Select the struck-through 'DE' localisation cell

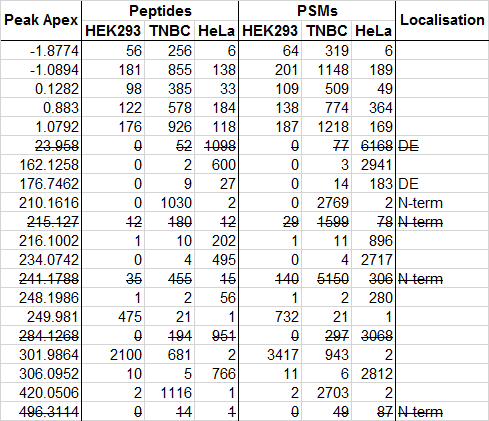[x=442, y=146]
